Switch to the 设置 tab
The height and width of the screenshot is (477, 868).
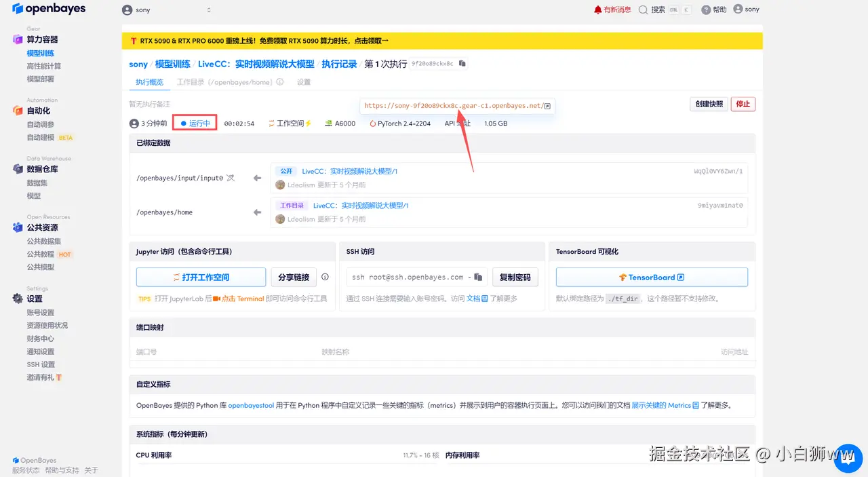click(x=304, y=81)
